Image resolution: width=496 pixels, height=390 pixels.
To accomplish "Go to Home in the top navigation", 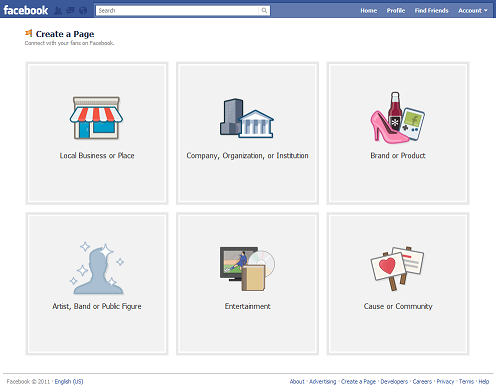I will tap(369, 11).
